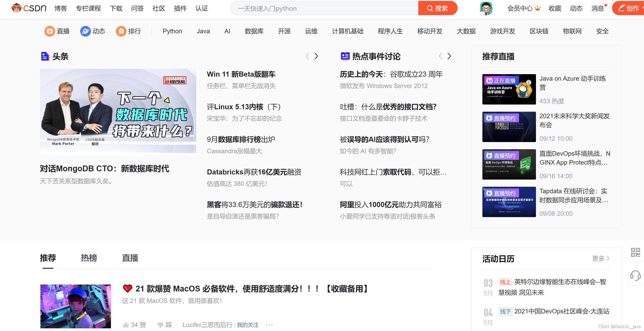Open author Lucifer三思而后行 profile
Viewport: 644px width, 331px height.
click(207, 325)
